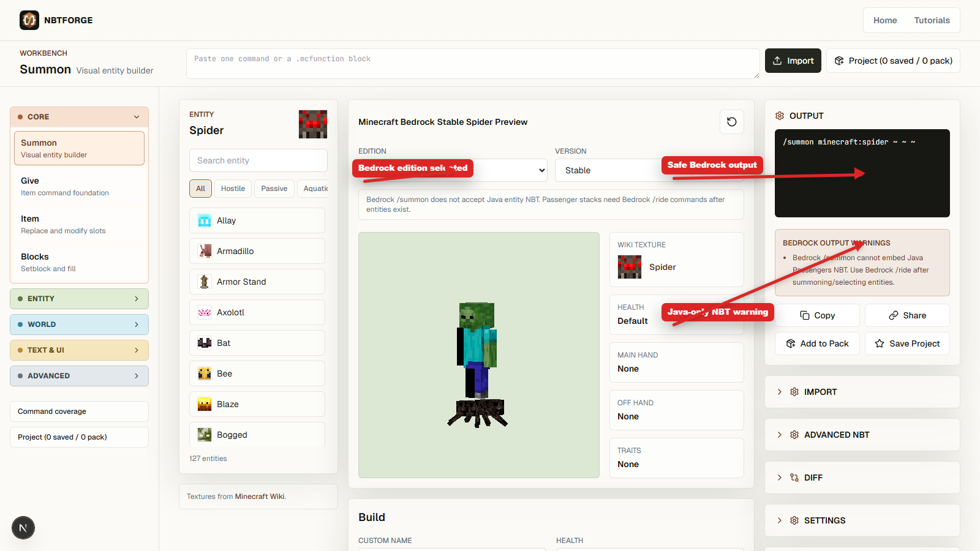The width and height of the screenshot is (980, 551).
Task: Expand the WORLD sidebar section
Action: point(79,324)
